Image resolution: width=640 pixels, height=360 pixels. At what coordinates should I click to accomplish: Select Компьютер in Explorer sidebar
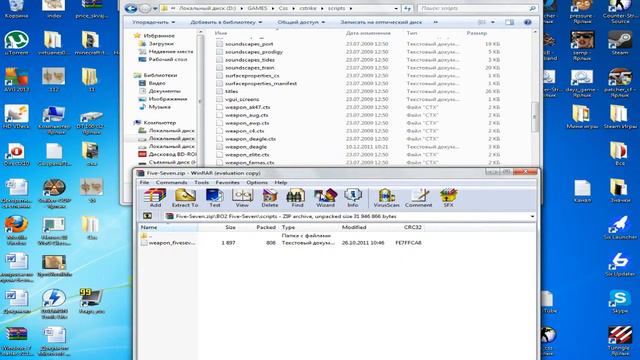point(155,123)
